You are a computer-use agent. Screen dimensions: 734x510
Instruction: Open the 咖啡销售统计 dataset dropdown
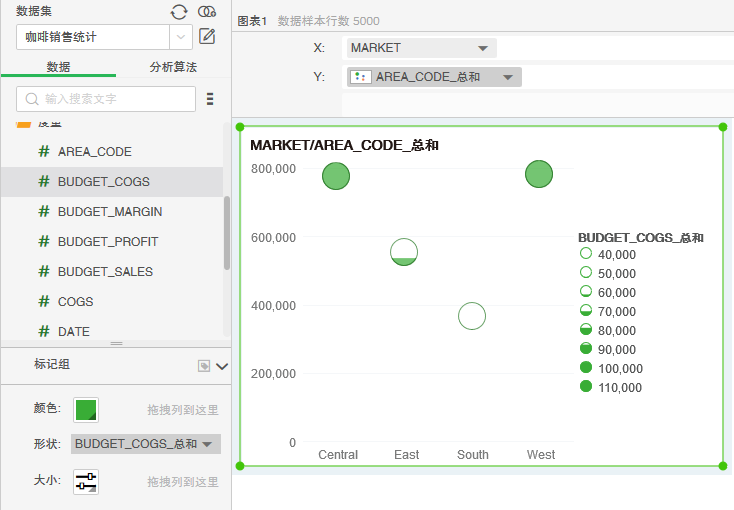180,37
